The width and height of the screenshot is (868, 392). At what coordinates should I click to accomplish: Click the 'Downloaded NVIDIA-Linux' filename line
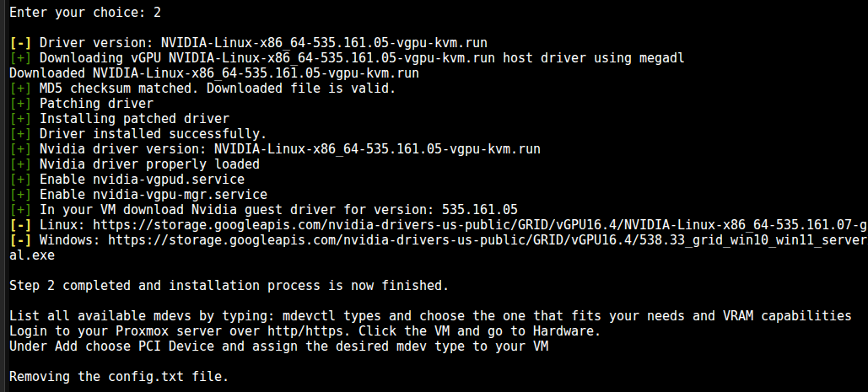click(214, 73)
